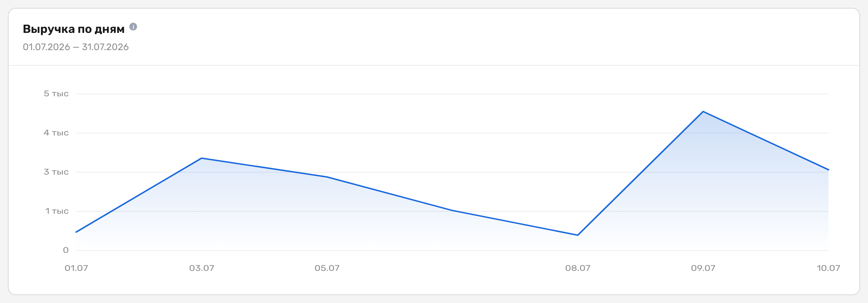Click the 3 тыс y-axis label
Screen dimensions: 868x303
point(56,172)
